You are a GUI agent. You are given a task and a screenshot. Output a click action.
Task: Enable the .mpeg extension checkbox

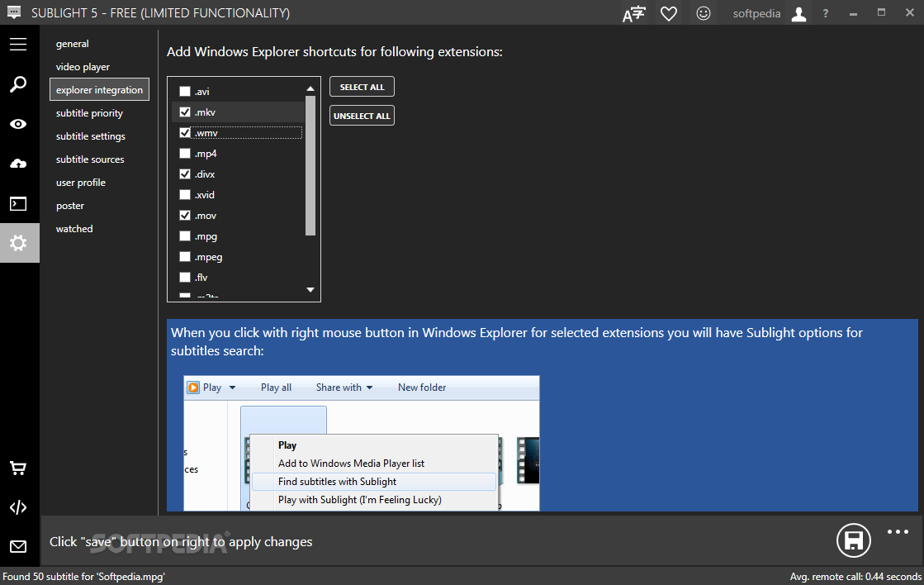[x=185, y=256]
